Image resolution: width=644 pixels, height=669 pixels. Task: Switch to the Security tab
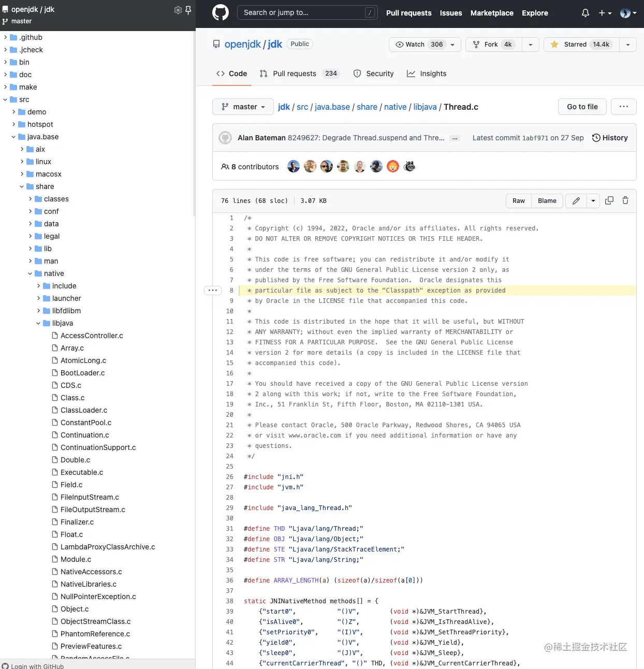[x=374, y=74]
